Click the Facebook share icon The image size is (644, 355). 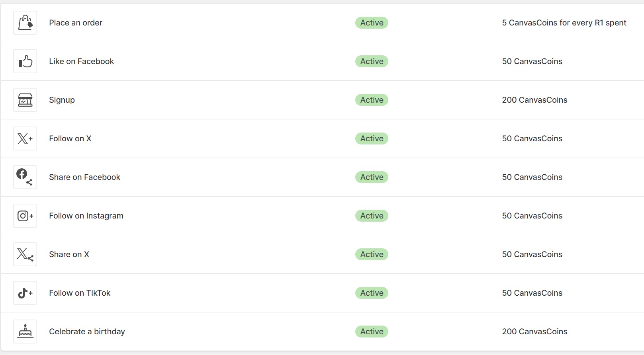[x=25, y=177]
